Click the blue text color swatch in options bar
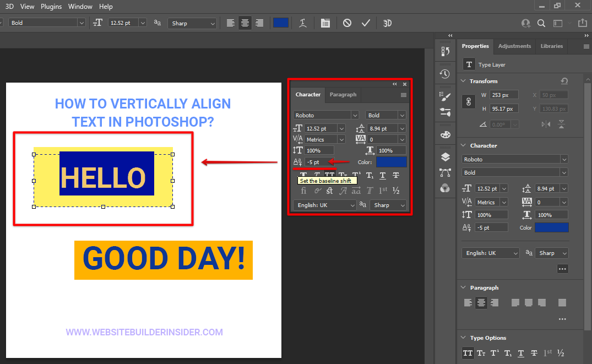The image size is (592, 364). point(281,23)
